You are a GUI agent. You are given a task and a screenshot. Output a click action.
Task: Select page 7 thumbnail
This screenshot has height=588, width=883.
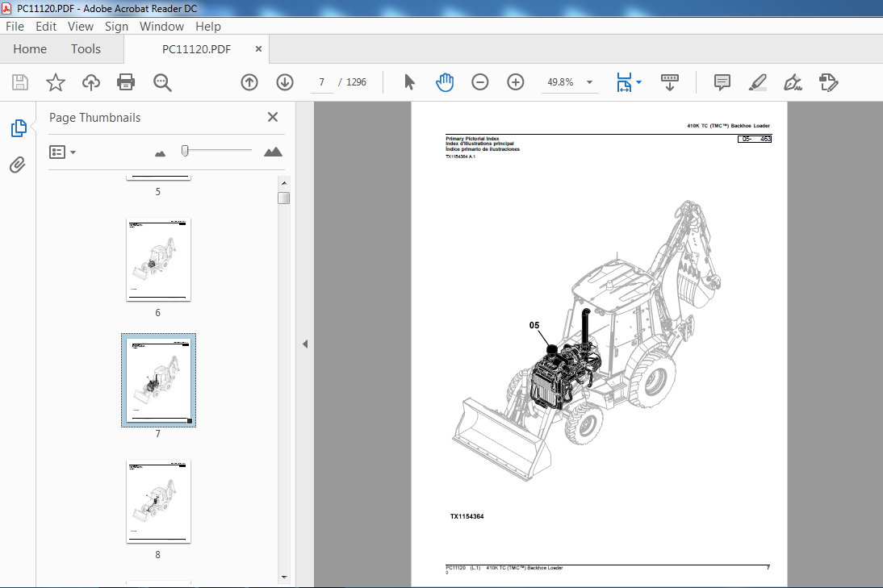tap(158, 380)
